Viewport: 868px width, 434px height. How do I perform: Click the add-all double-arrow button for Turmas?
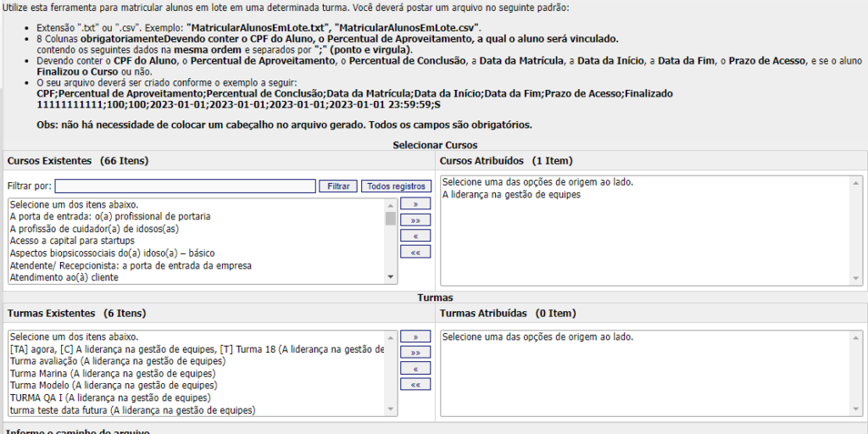click(x=415, y=352)
